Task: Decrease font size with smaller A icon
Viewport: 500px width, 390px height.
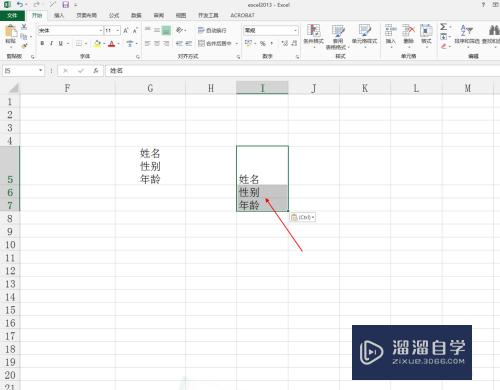Action: tap(135, 31)
